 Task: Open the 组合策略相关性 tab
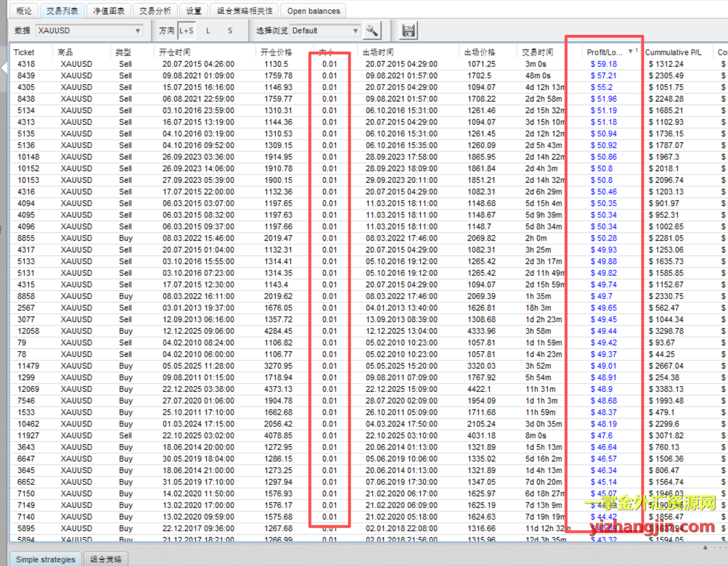pyautogui.click(x=244, y=10)
